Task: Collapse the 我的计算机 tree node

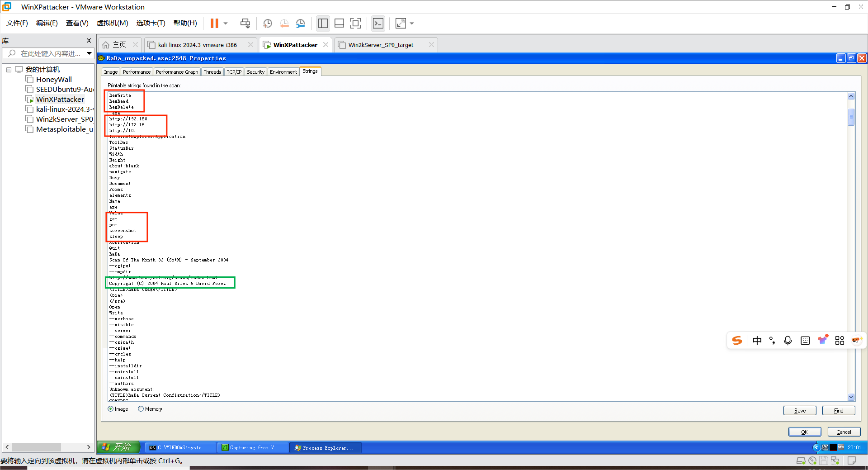Action: 9,70
